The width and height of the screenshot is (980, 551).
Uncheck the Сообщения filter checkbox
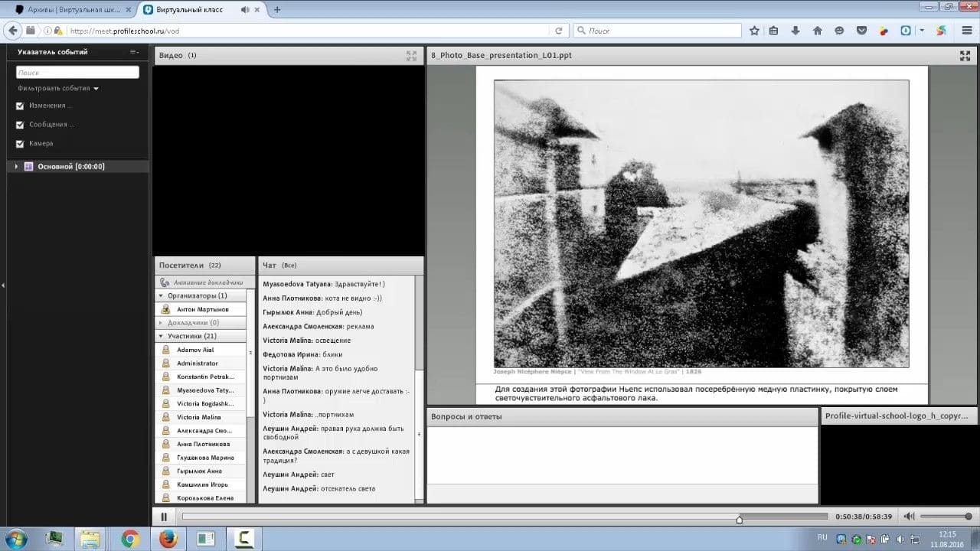[x=20, y=125]
